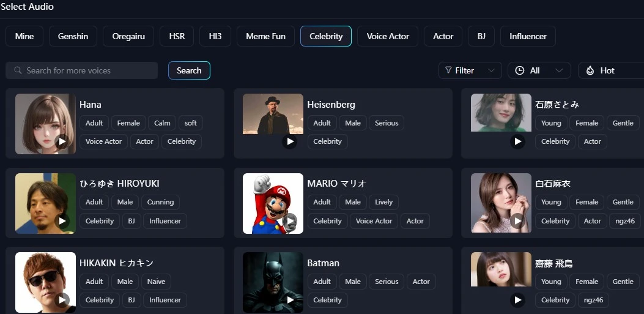The image size is (644, 314).
Task: Open the All time range dropdown
Action: 539,70
